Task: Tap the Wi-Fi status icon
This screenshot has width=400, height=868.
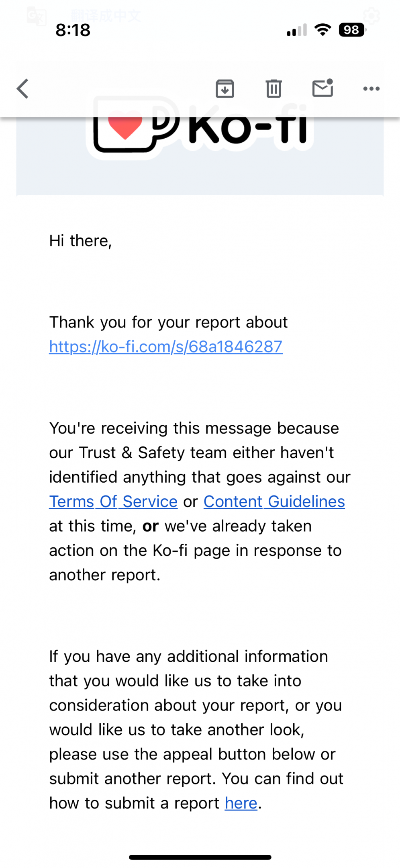Action: [322, 30]
